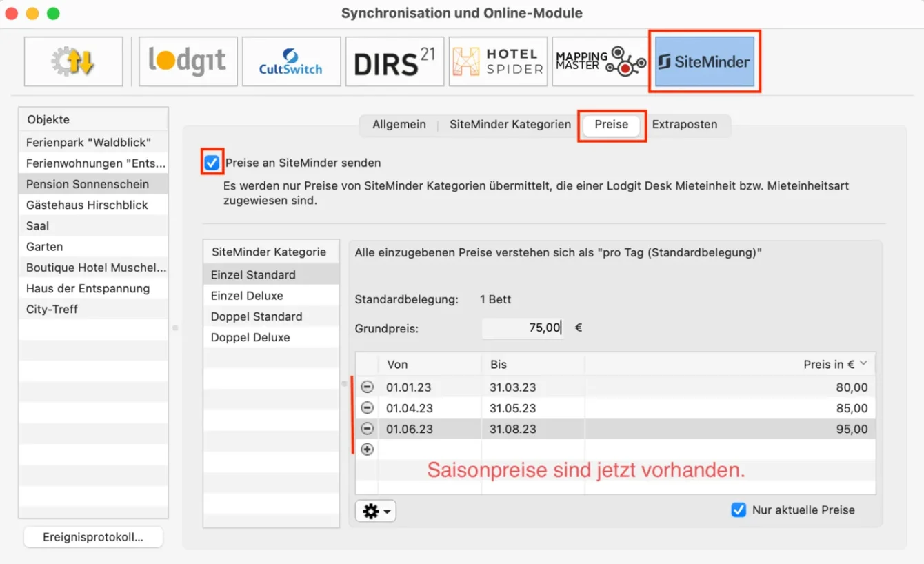This screenshot has width=924, height=564.
Task: Select Doppel Standard category
Action: pos(271,316)
